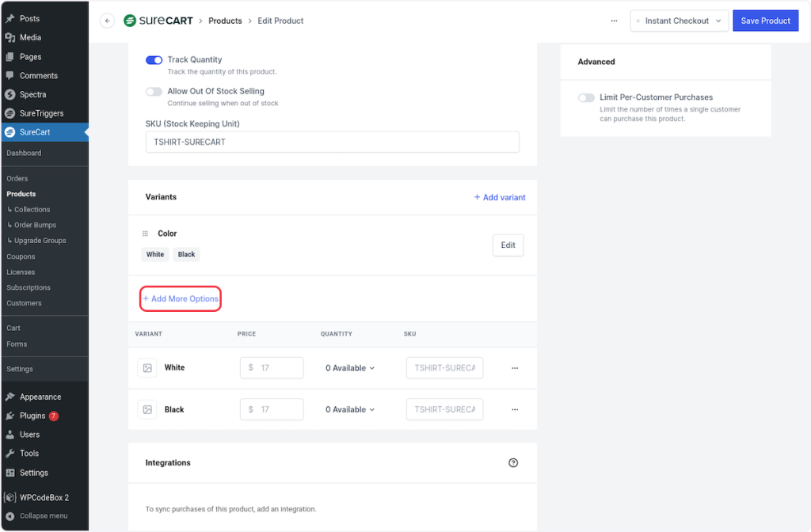The height and width of the screenshot is (532, 811).
Task: Click the price field for White variant
Action: 272,368
